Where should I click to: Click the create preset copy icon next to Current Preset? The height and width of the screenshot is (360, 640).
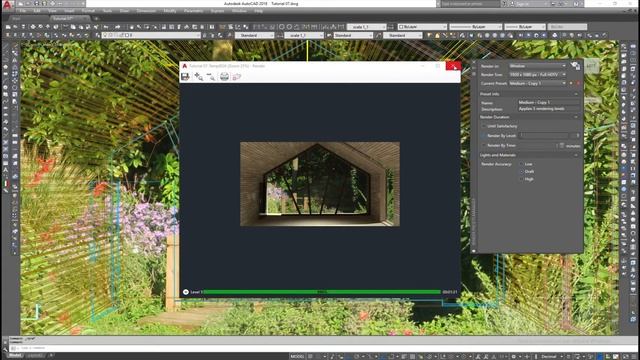pos(571,83)
